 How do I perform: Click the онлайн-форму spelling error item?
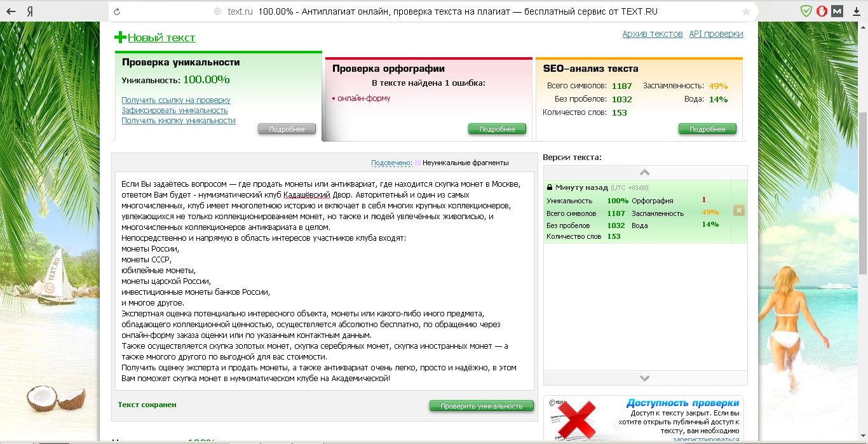363,98
